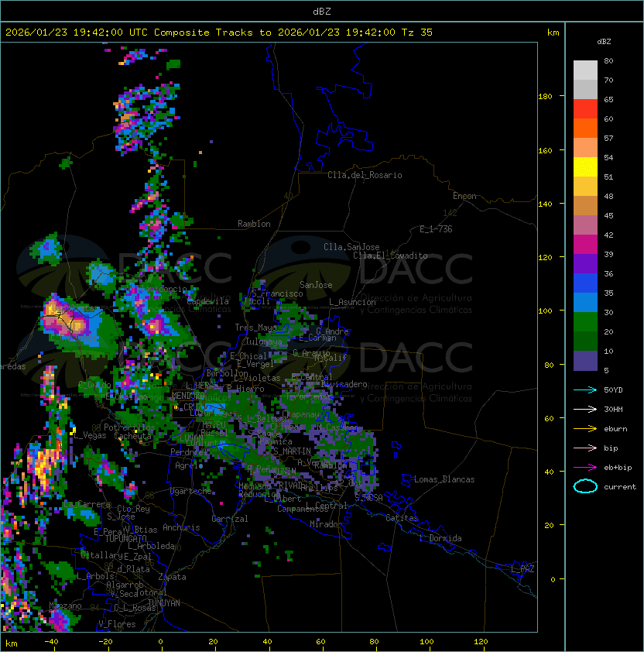Screen dimensions: 644x652
Task: Click the white 30HM arrow in legend
Action: (585, 409)
